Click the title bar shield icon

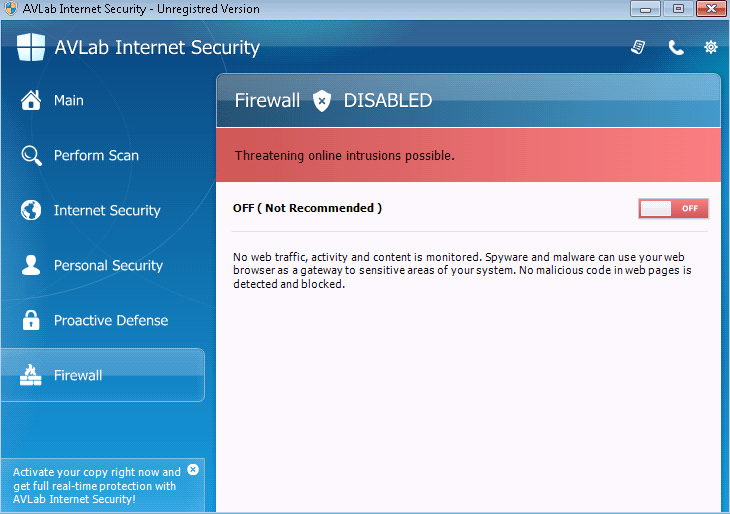(10, 9)
